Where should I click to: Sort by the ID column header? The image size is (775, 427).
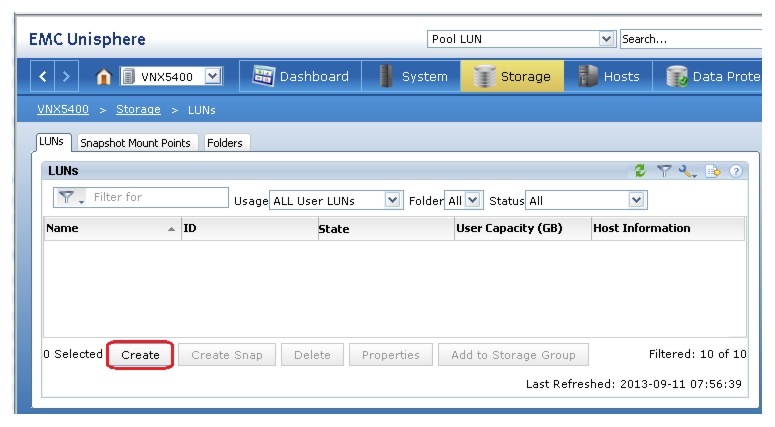(x=250, y=228)
